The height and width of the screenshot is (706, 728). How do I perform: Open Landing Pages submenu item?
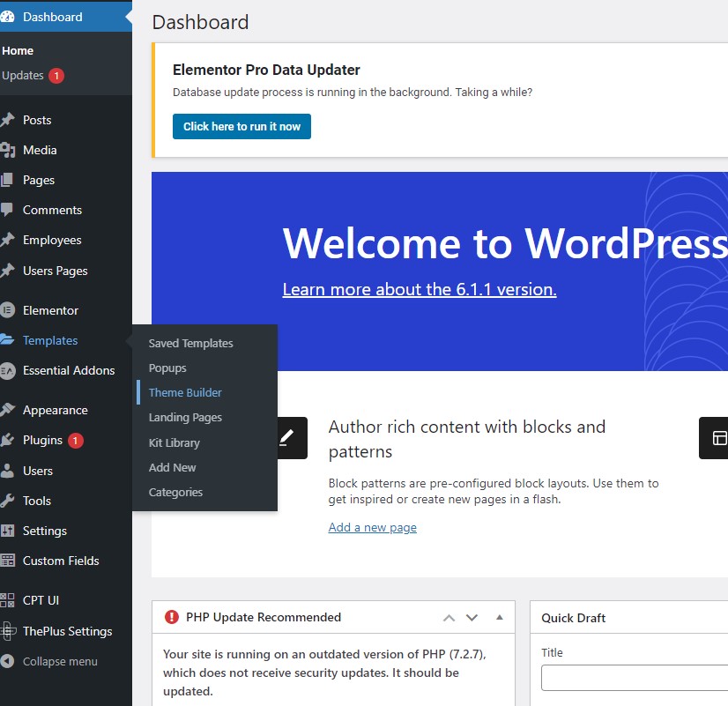coord(185,417)
